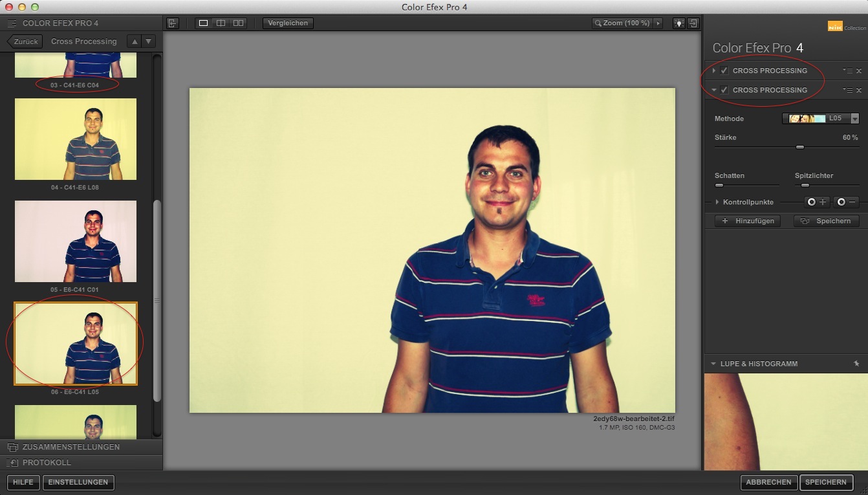Switch to side-by-side preview view
Viewport: 868px width, 495px height.
tap(239, 23)
